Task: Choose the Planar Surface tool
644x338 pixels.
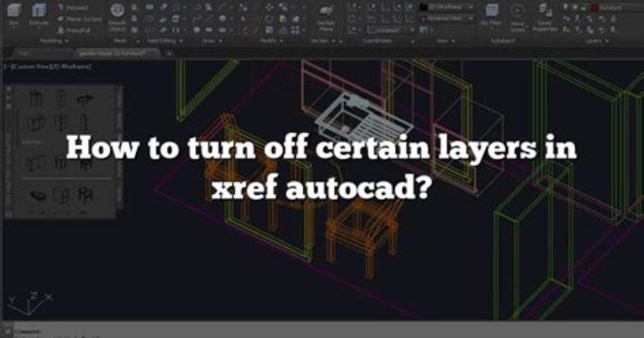Action: click(x=79, y=19)
